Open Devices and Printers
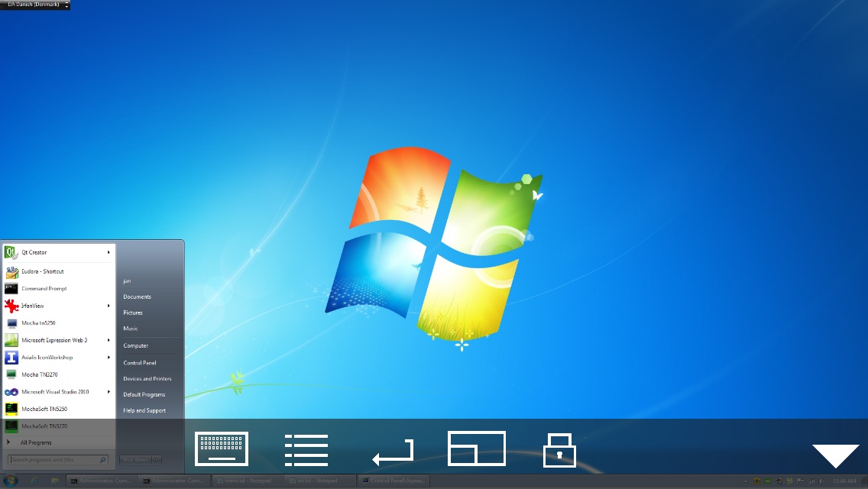 pyautogui.click(x=147, y=379)
